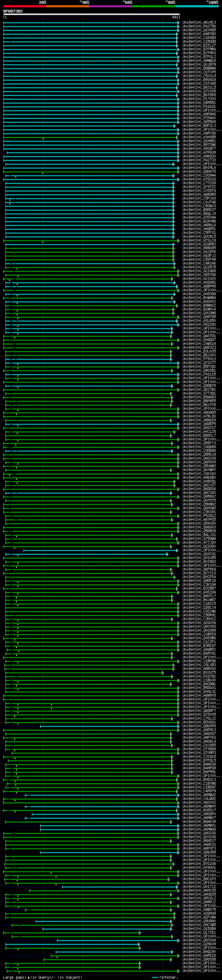Click the cyan ~100% identity legend segment
This screenshot has width=222, height=980.
[197, 7]
